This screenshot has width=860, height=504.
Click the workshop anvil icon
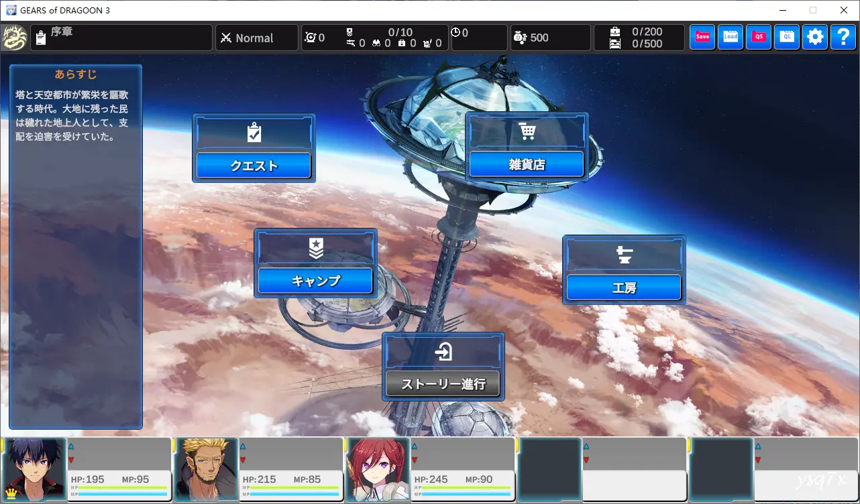[624, 255]
